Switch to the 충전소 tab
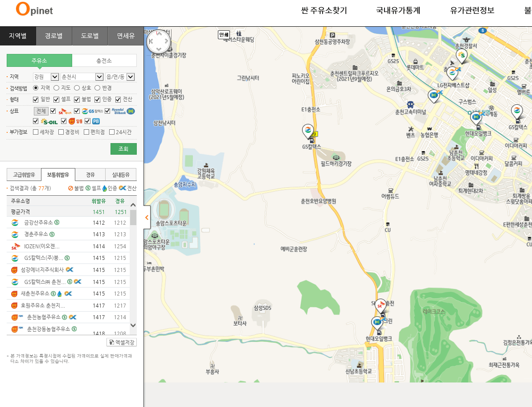532x407 pixels. [104, 61]
